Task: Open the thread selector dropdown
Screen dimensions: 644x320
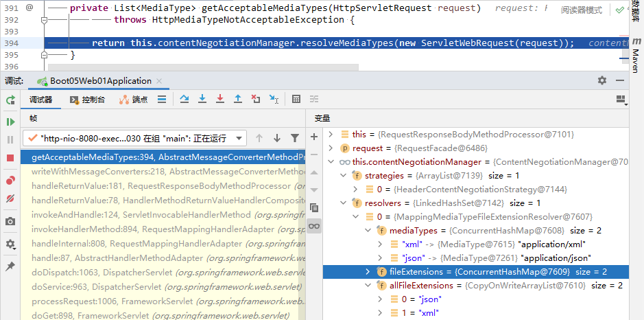Action: coord(134,138)
